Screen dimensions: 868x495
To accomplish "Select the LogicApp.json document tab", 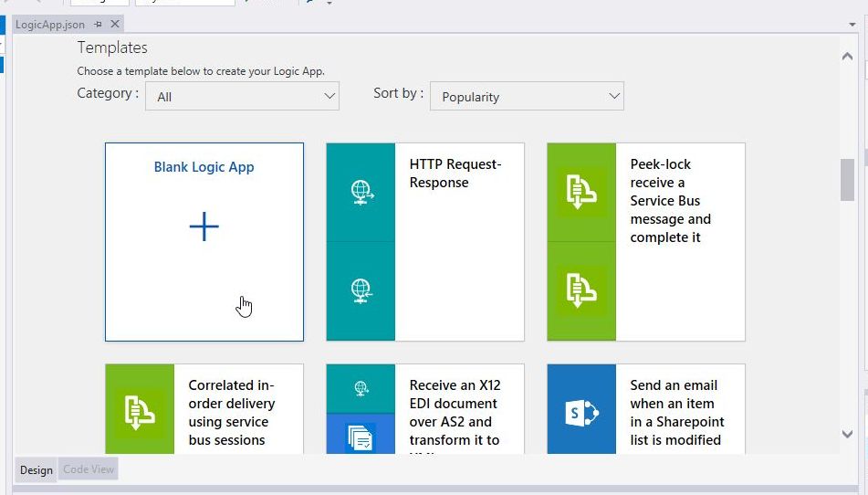I will coord(50,25).
